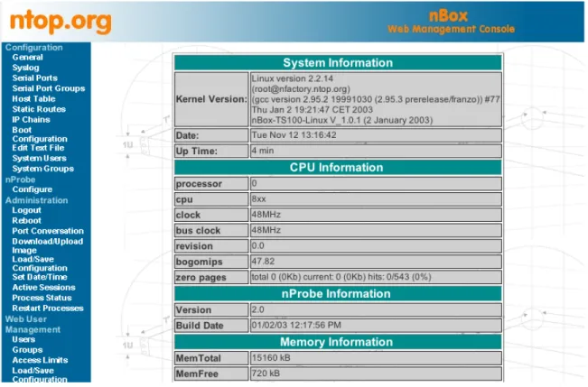Open nProbe Configure link
The image size is (588, 387).
coord(32,189)
